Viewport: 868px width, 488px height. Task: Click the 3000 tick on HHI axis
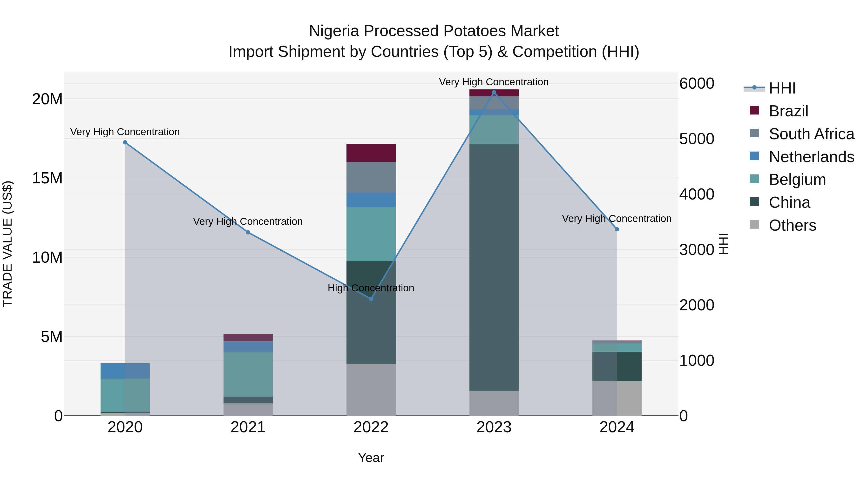(697, 250)
